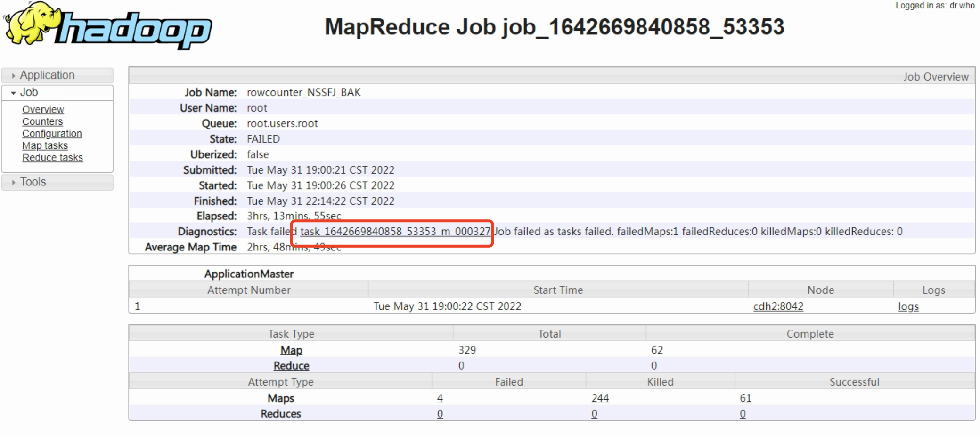980x435 pixels.
Task: Open the 0 killed Reduces attempts link
Action: point(594,414)
